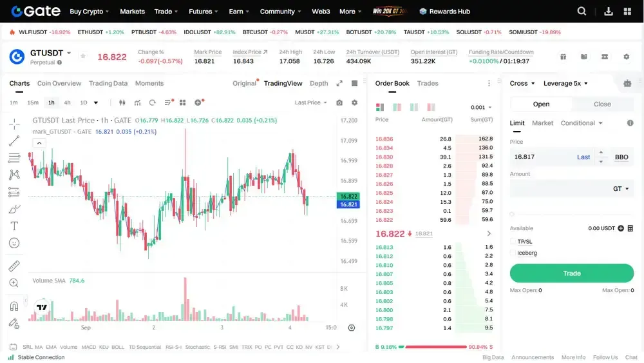This screenshot has width=644, height=363.
Task: Open the Rewards Hub link
Action: [x=445, y=12]
